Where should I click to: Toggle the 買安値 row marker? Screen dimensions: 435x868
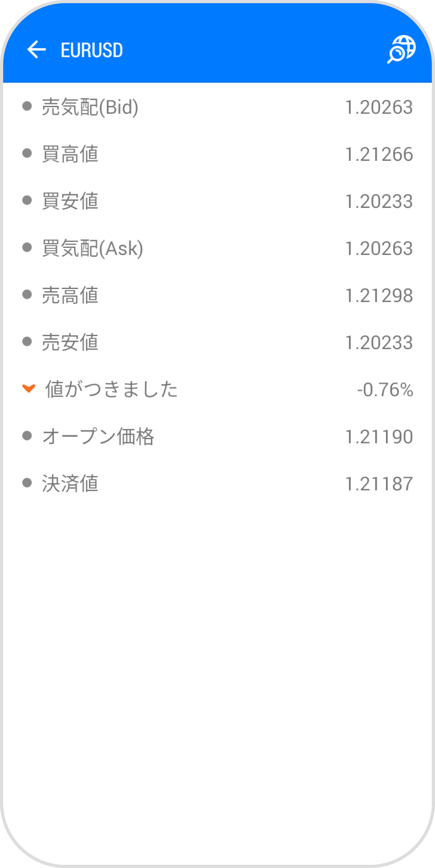point(28,200)
